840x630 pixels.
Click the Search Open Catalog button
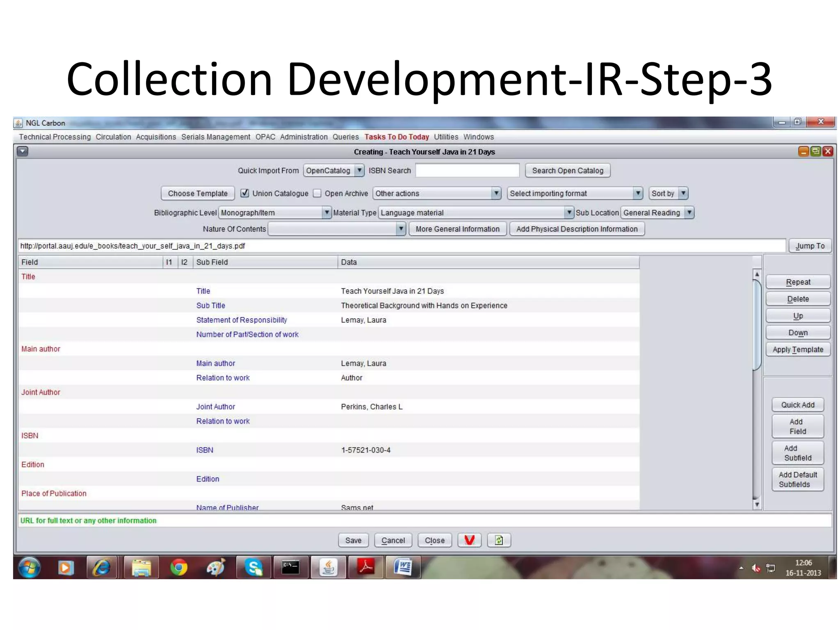pos(568,170)
